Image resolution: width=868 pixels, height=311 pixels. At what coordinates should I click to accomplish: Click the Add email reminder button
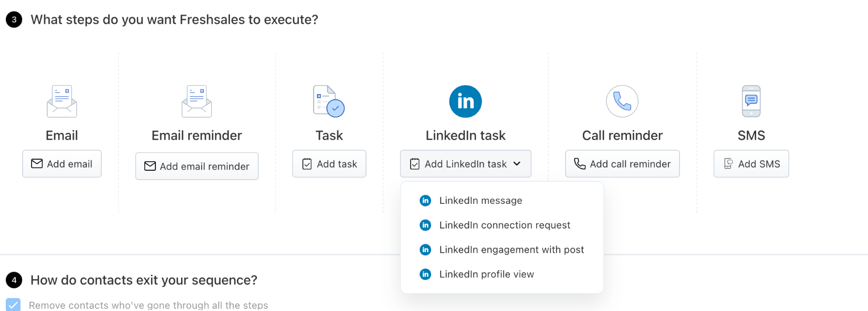(x=197, y=166)
